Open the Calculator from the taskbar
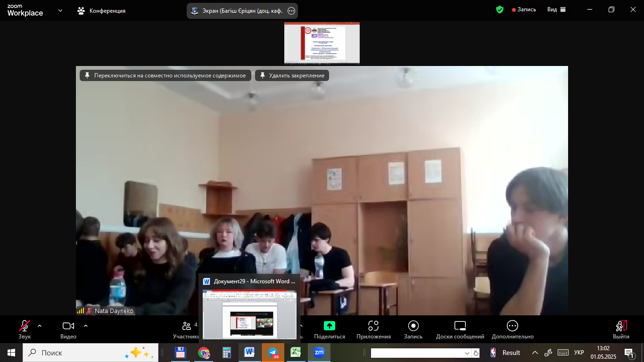The image size is (644, 362). [x=227, y=353]
